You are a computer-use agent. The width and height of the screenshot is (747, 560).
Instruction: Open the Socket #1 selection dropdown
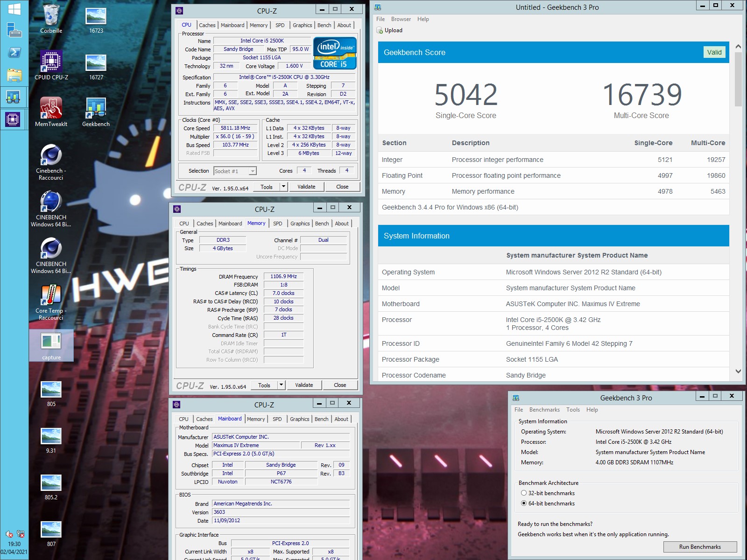point(235,171)
